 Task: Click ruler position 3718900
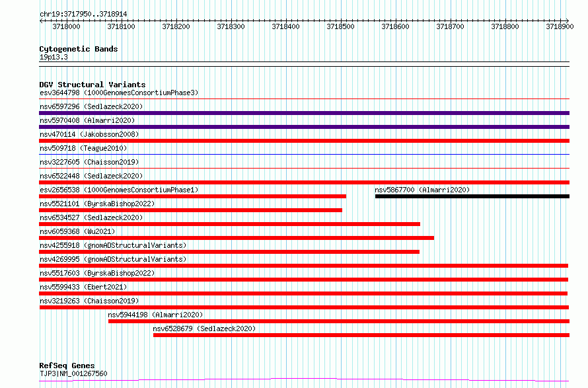tap(560, 26)
